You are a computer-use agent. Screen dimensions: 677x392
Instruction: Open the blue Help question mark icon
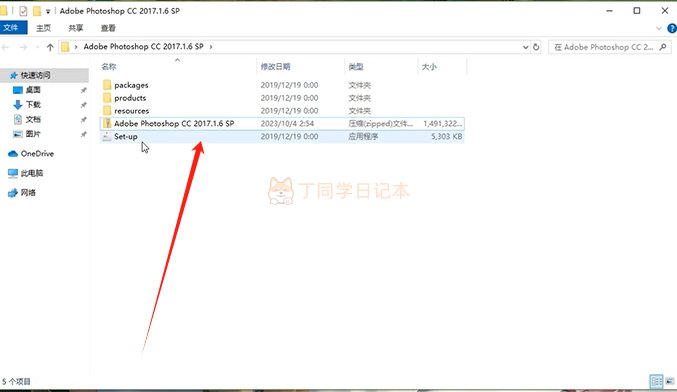[x=672, y=28]
